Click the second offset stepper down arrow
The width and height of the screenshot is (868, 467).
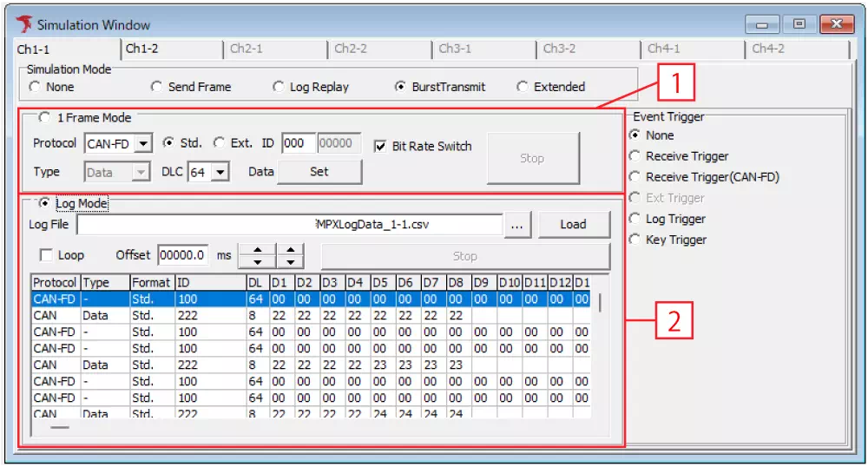291,262
